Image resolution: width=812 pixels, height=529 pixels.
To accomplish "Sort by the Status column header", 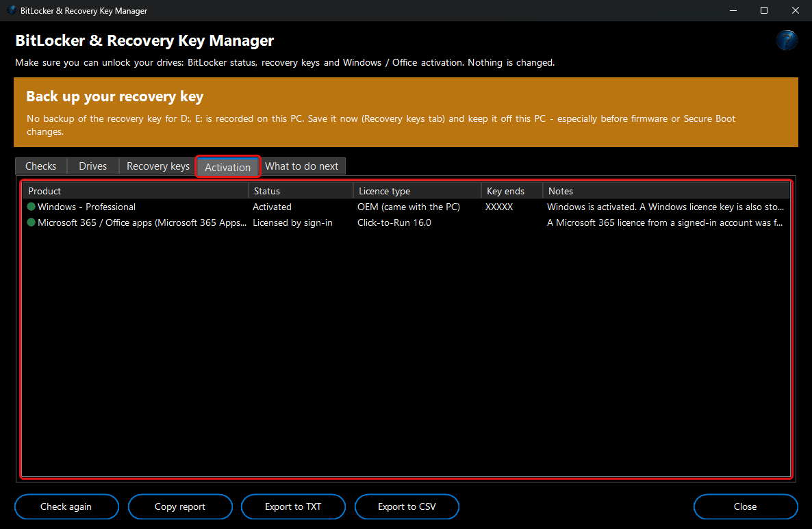I will [301, 191].
